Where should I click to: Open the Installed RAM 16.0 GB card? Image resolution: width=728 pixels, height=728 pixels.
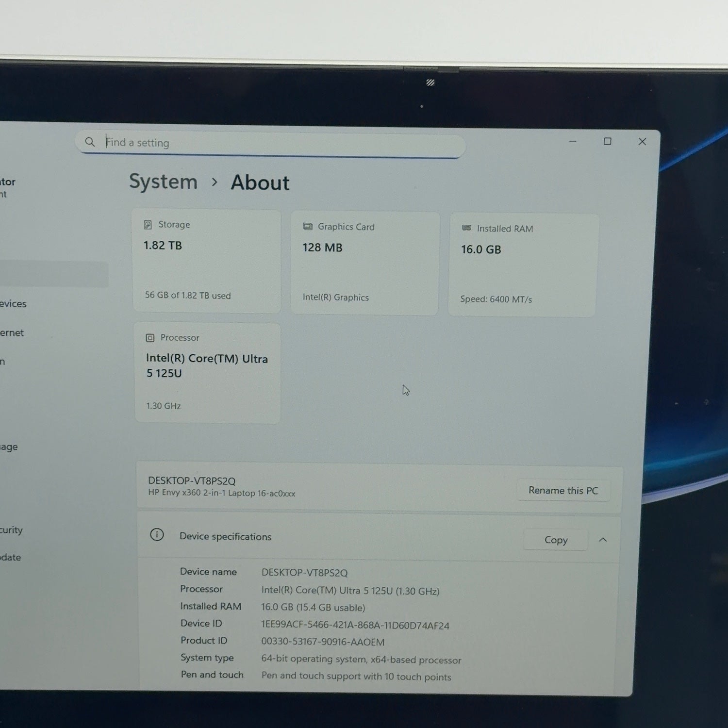pyautogui.click(x=523, y=265)
